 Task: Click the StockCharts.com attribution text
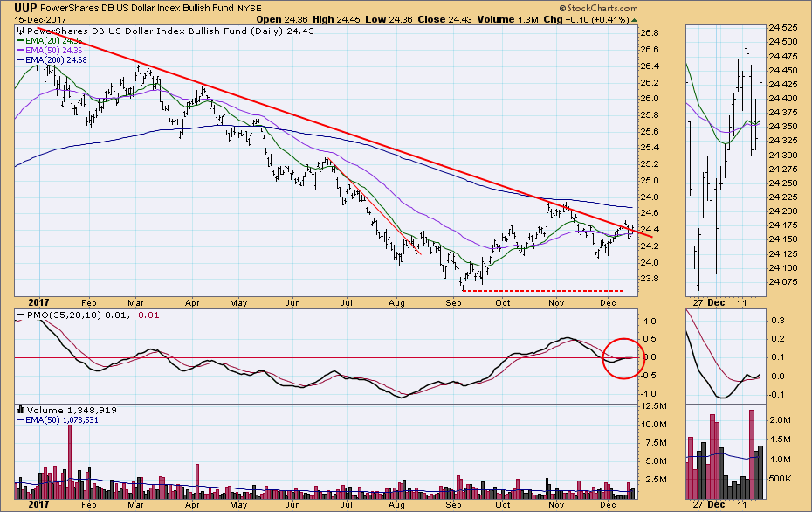click(x=599, y=8)
